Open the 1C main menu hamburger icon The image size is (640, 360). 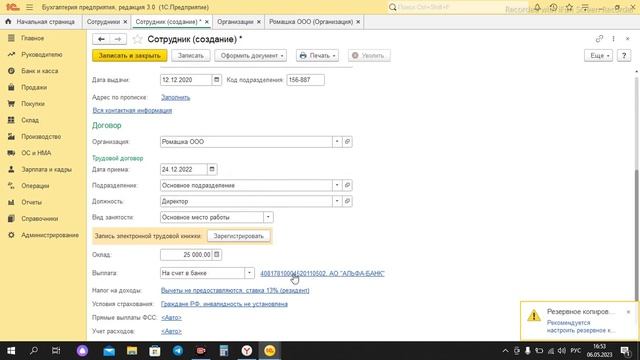[x=29, y=7]
